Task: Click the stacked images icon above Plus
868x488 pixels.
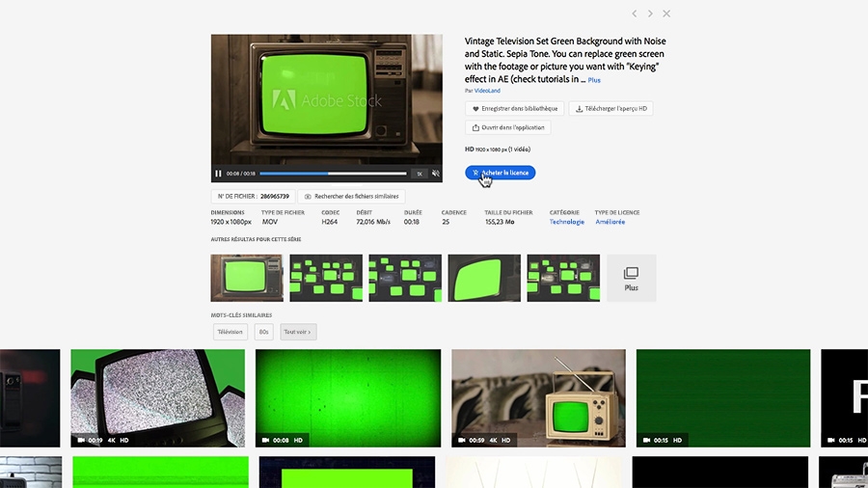Action: 631,273
